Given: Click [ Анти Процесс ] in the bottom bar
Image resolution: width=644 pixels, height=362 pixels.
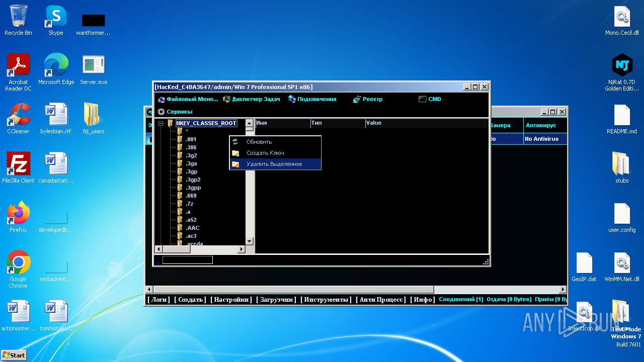Looking at the screenshot, I should coord(381,300).
